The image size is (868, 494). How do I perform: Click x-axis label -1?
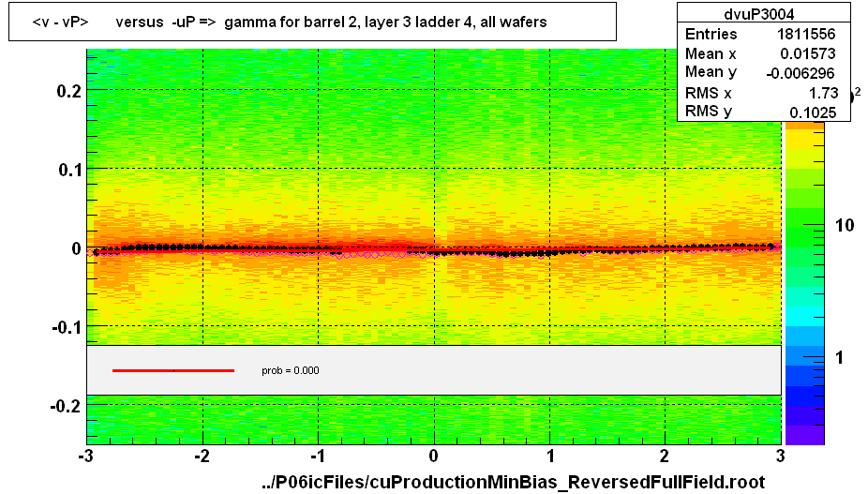tap(318, 456)
